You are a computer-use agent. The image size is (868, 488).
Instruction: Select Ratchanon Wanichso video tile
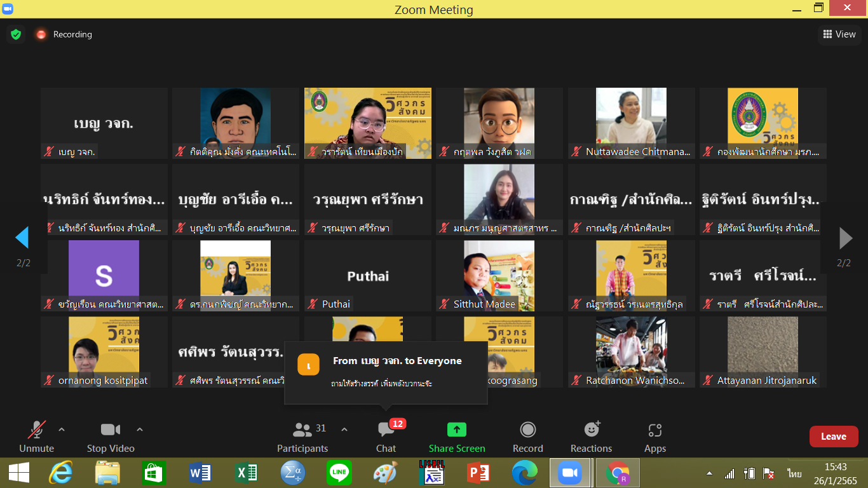click(x=631, y=352)
